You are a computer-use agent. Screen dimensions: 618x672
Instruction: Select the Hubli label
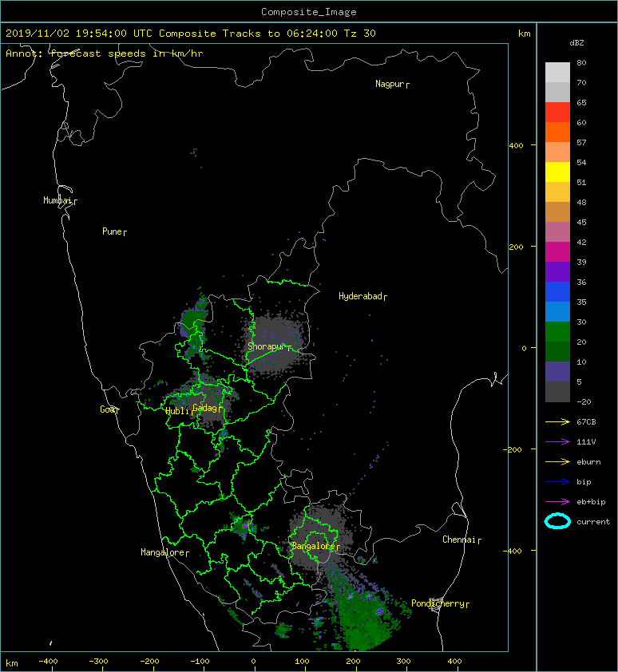pos(177,411)
